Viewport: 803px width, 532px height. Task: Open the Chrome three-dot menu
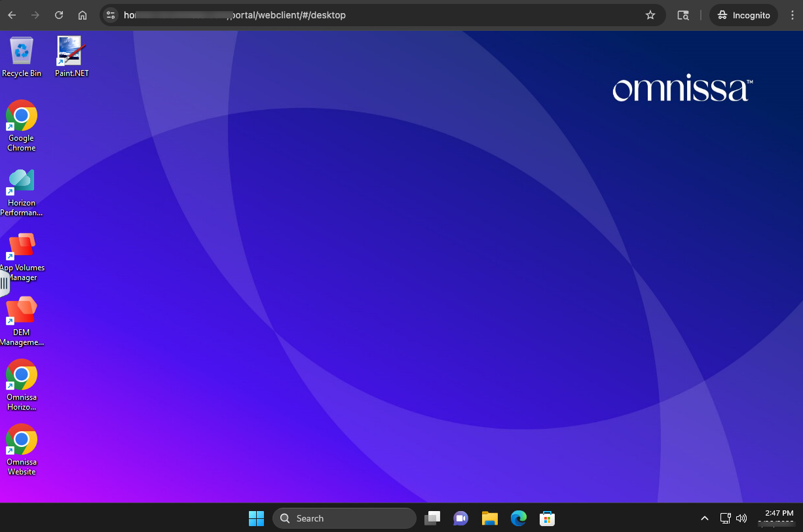[793, 15]
